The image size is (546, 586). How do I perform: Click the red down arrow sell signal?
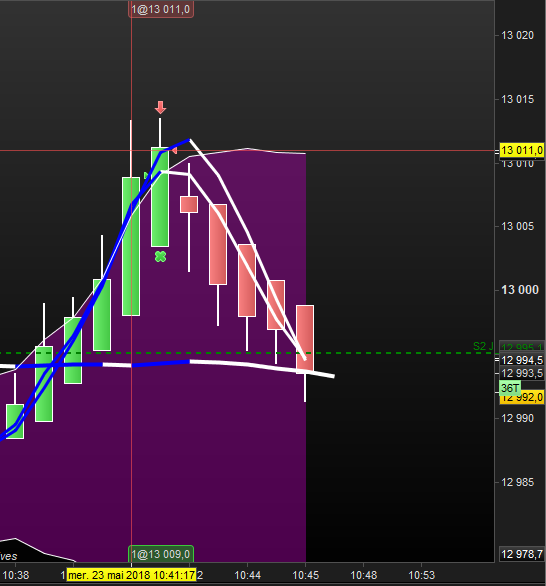point(160,107)
